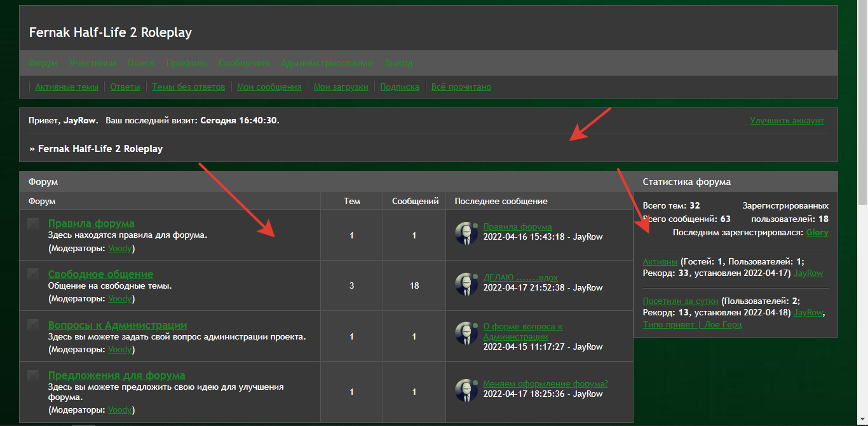The image size is (868, 426).
Task: Open moderator Voody under Предложения для форума
Action: pos(120,410)
